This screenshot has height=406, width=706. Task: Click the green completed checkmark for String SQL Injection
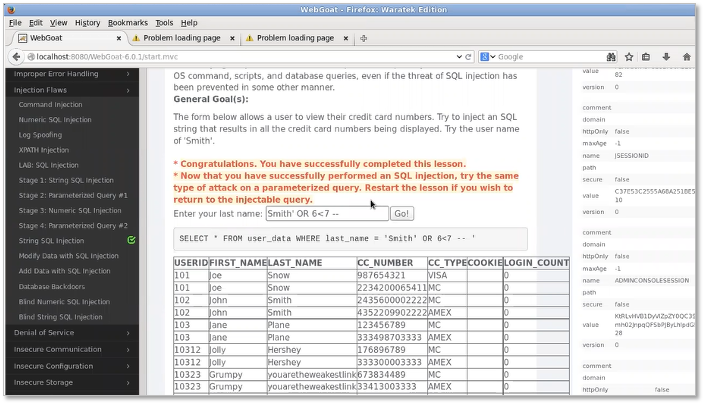coord(132,241)
